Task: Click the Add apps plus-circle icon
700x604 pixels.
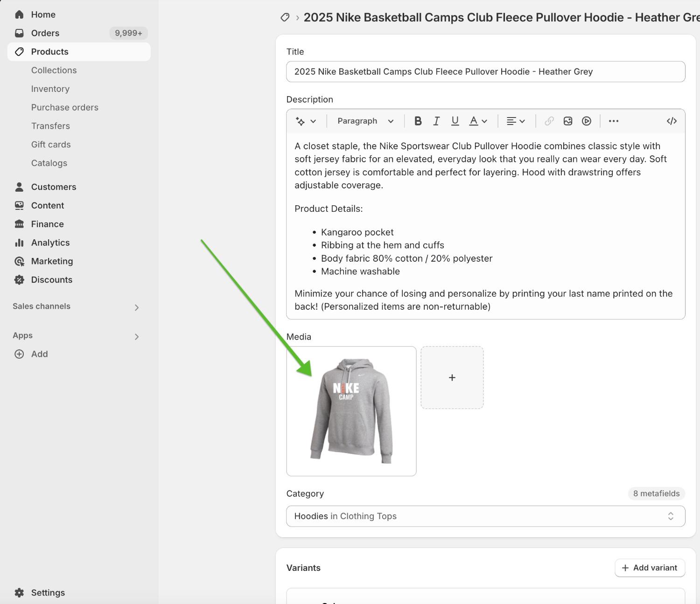Action: click(19, 354)
